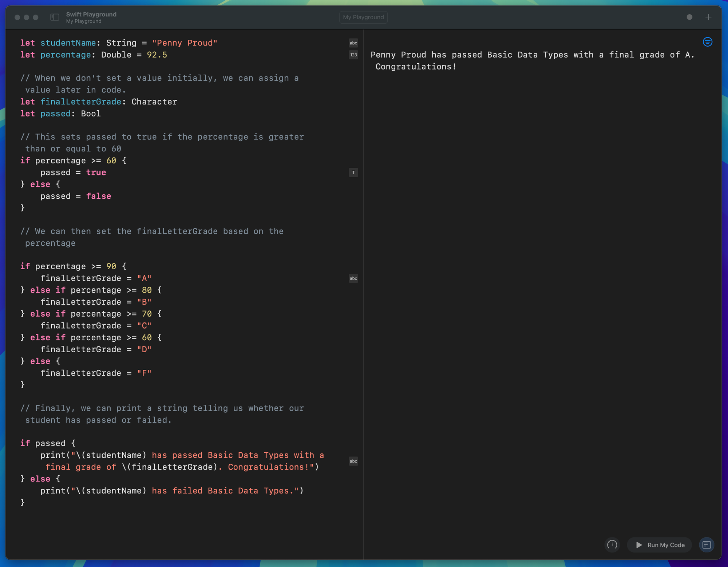Place cursor on the 92.5 value

click(x=157, y=55)
